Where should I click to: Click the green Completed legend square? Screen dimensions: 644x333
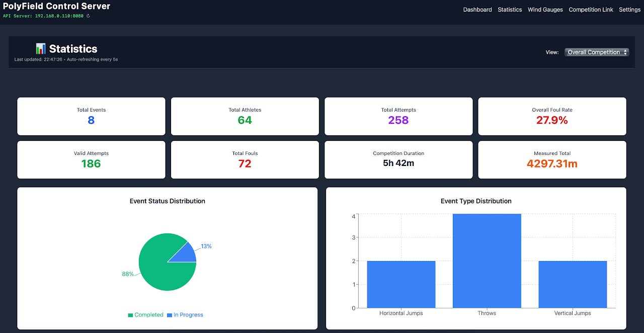131,315
